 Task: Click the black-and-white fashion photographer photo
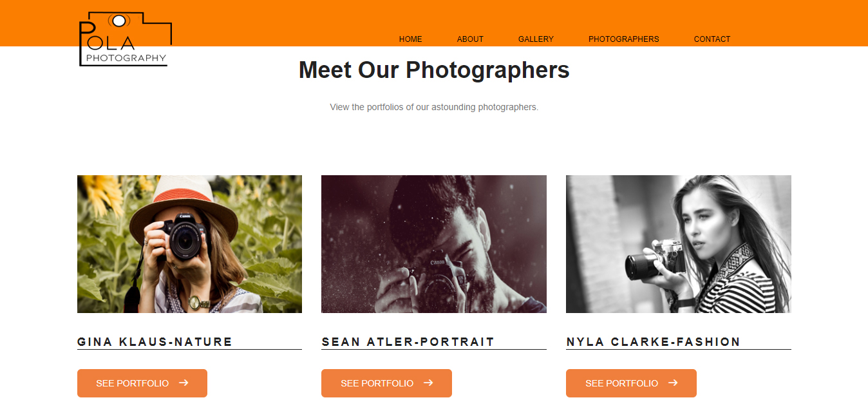(679, 244)
